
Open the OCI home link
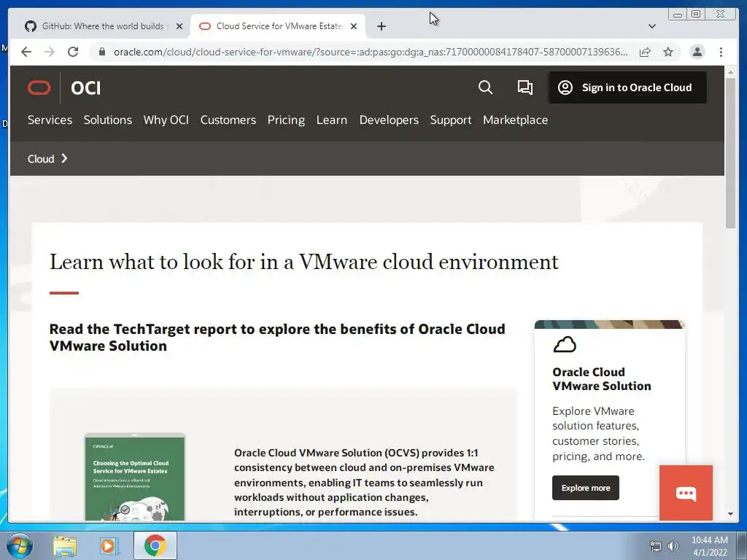pyautogui.click(x=86, y=88)
